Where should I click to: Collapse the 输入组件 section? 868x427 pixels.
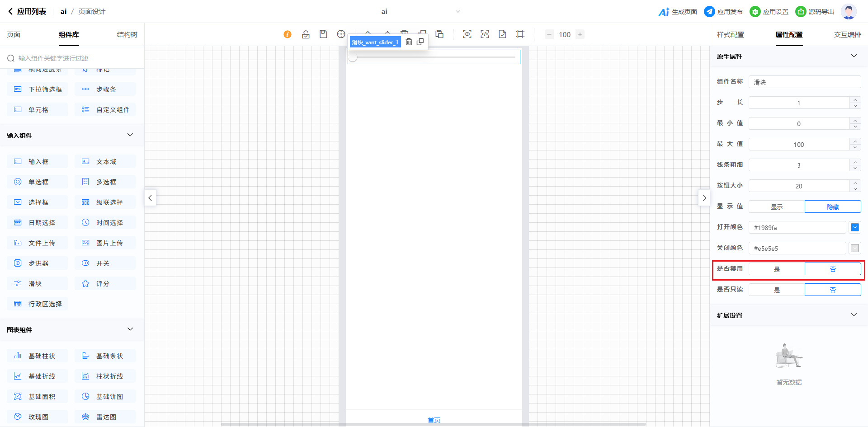point(130,135)
